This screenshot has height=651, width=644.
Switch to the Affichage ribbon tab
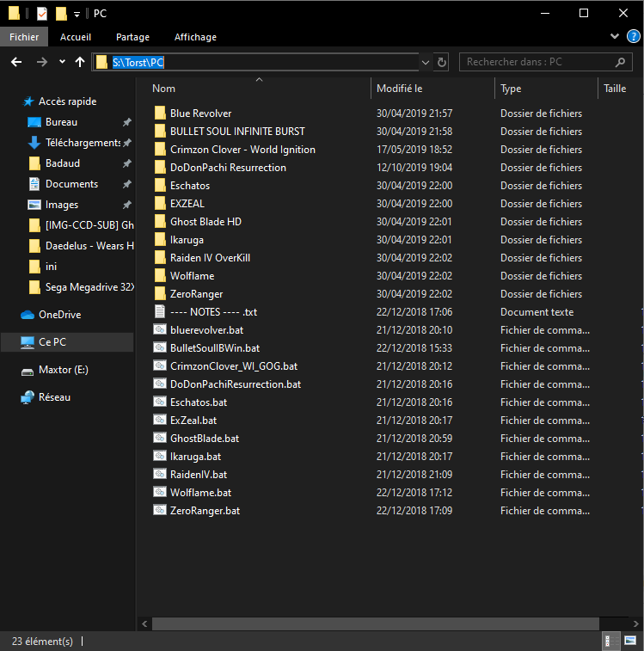point(195,37)
